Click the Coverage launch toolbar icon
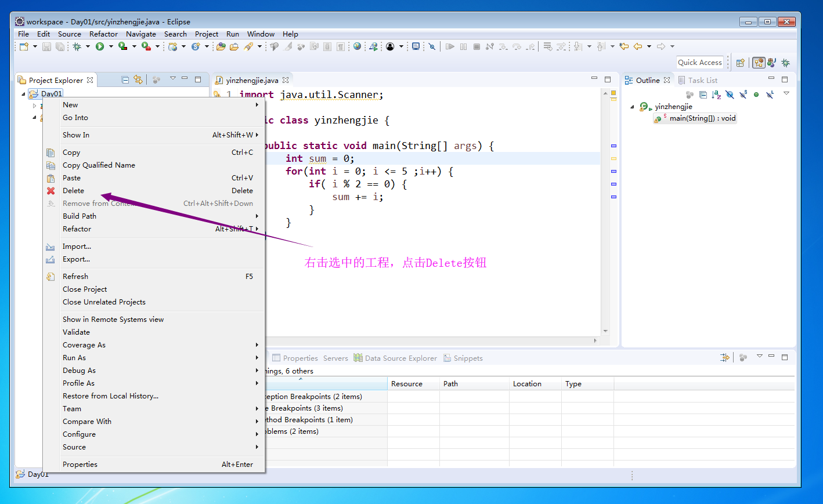 pos(122,46)
